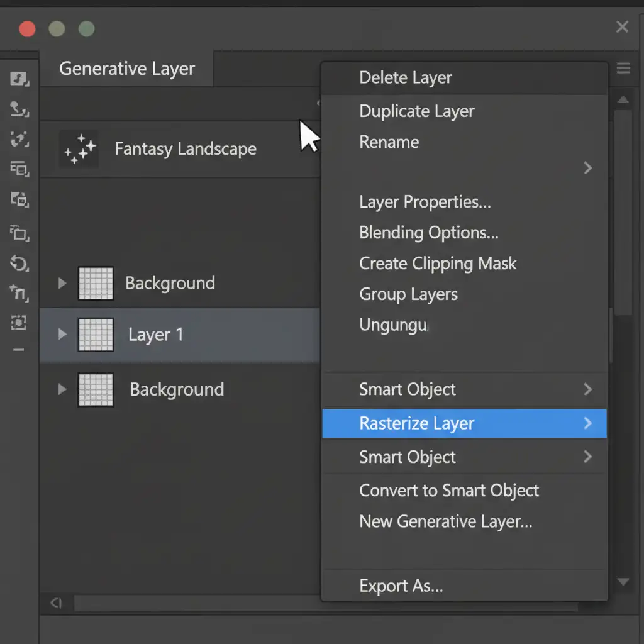Expand the bottom Background layer triangle
This screenshot has width=644, height=644.
62,389
